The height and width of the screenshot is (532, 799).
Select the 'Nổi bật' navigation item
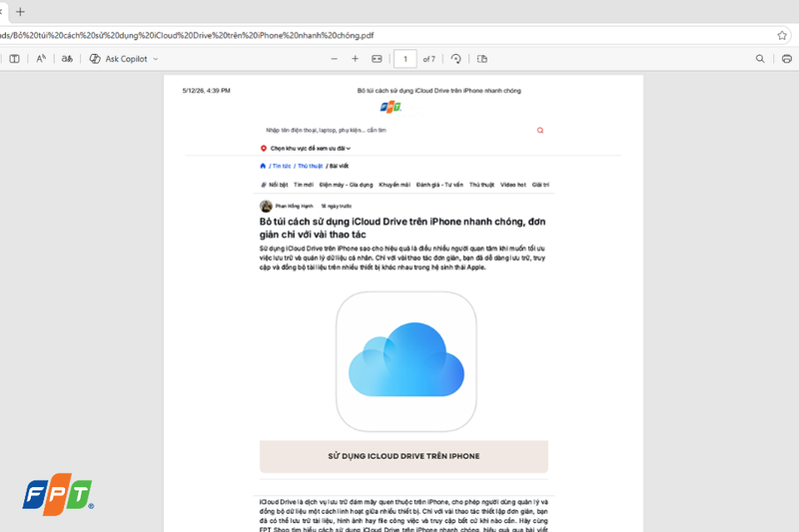274,185
